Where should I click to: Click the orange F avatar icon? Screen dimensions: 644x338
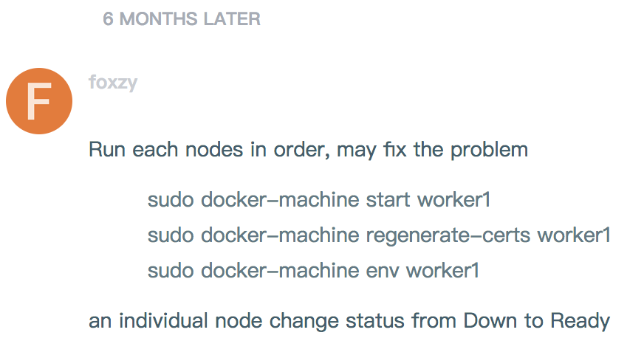click(39, 102)
